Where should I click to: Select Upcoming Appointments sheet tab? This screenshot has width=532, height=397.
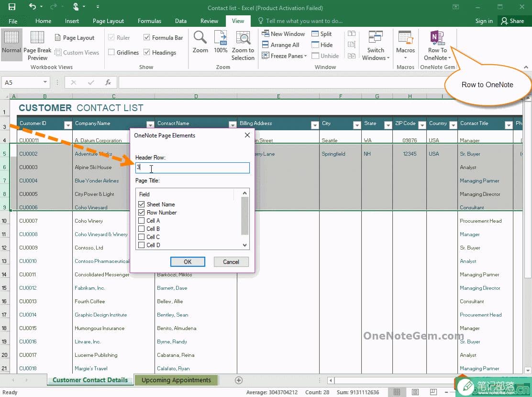coord(176,380)
